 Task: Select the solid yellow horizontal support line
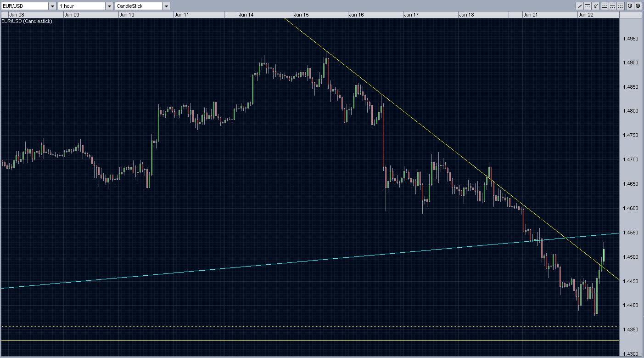coord(310,341)
